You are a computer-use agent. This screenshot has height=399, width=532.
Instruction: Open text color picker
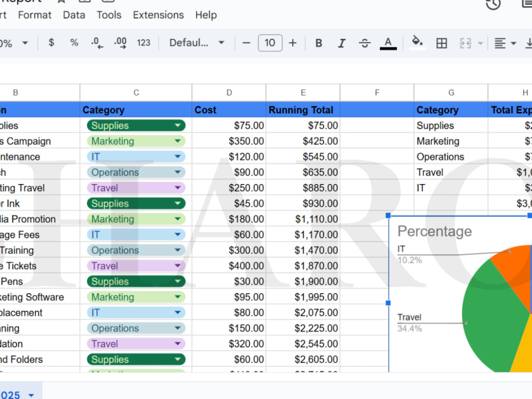pos(388,43)
